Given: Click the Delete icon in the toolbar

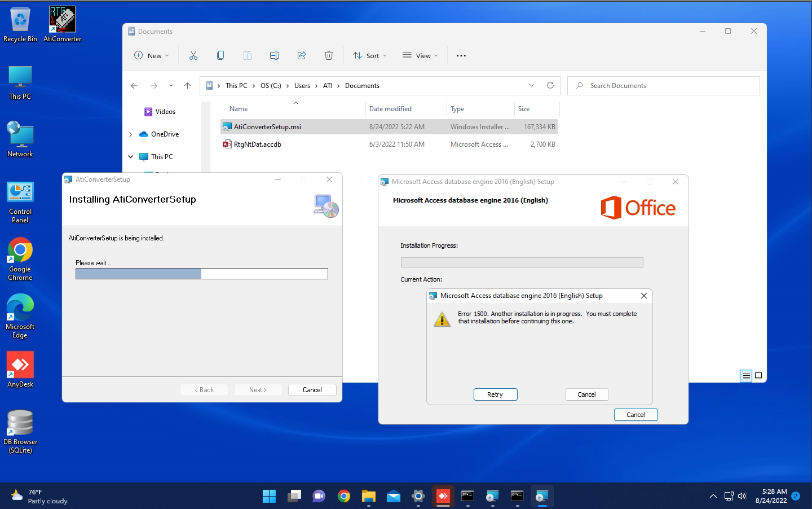Looking at the screenshot, I should point(329,55).
